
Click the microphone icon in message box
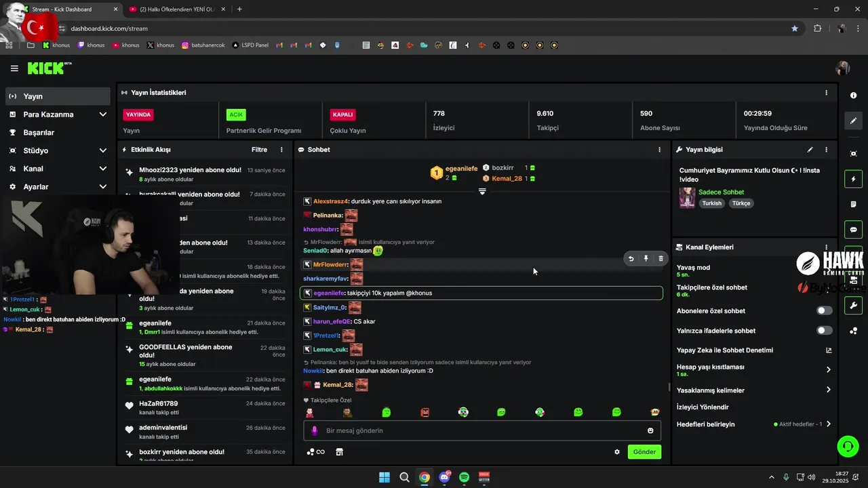pyautogui.click(x=314, y=430)
